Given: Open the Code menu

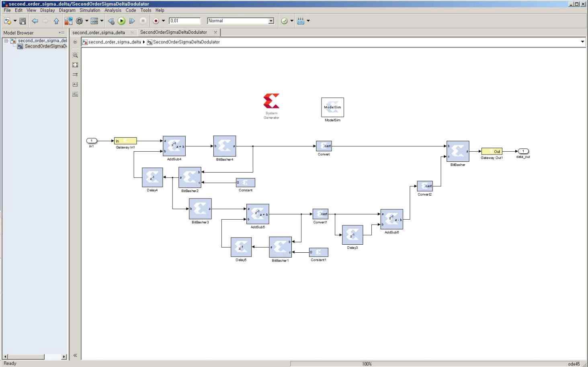Looking at the screenshot, I should pyautogui.click(x=131, y=10).
